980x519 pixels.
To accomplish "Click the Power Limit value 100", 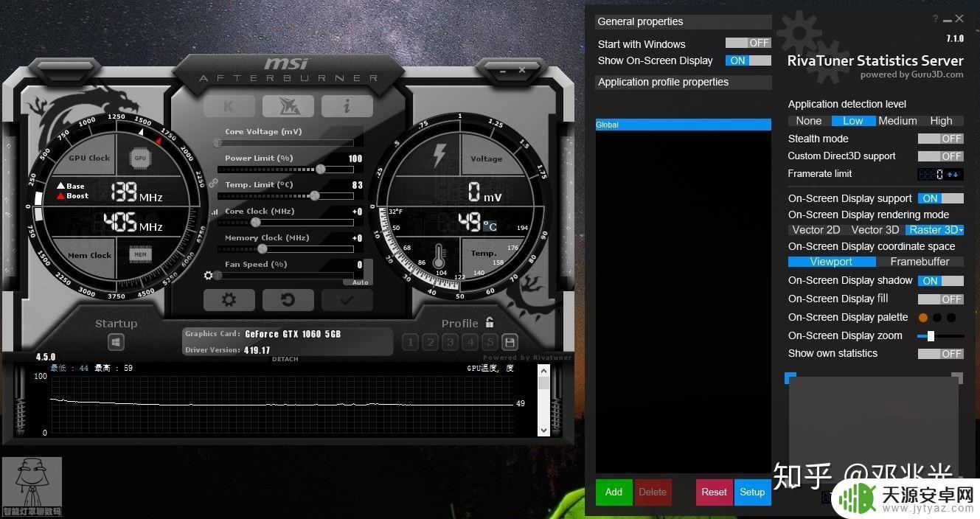I will pos(355,159).
